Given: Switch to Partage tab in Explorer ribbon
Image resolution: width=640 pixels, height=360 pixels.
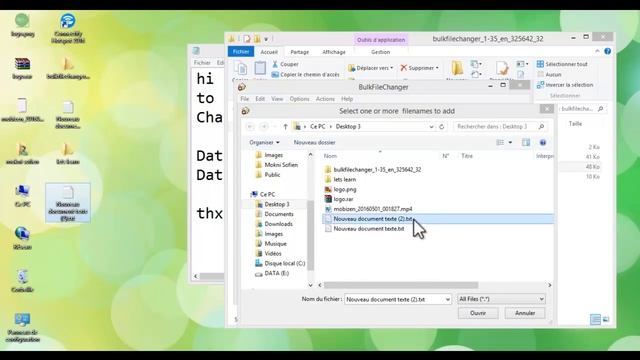Looking at the screenshot, I should click(300, 52).
